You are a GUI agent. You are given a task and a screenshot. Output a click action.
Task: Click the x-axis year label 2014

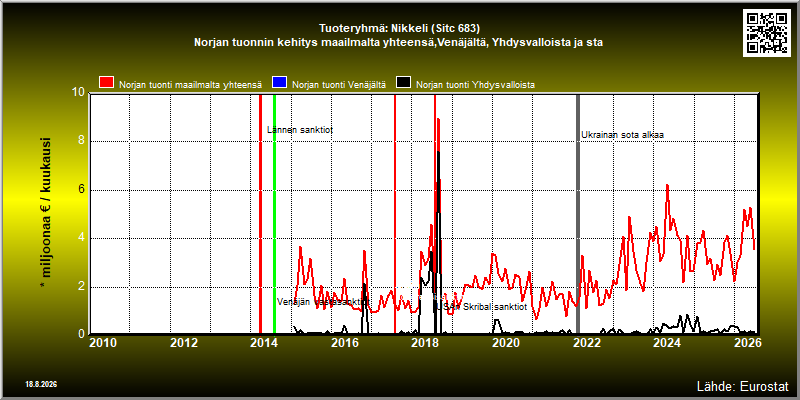[264, 342]
